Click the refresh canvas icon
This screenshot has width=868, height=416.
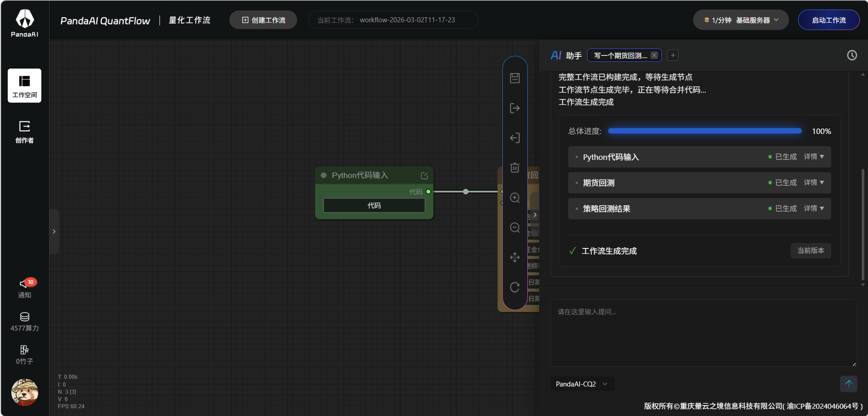pyautogui.click(x=515, y=287)
